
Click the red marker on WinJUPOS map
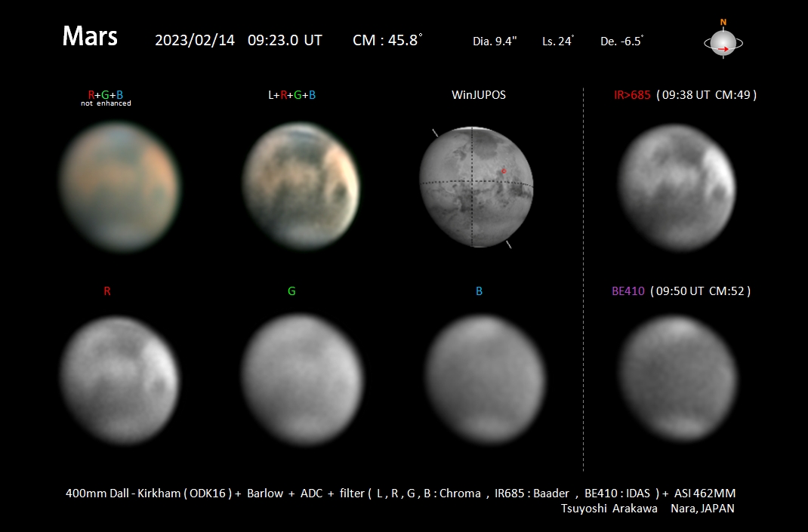click(x=504, y=171)
